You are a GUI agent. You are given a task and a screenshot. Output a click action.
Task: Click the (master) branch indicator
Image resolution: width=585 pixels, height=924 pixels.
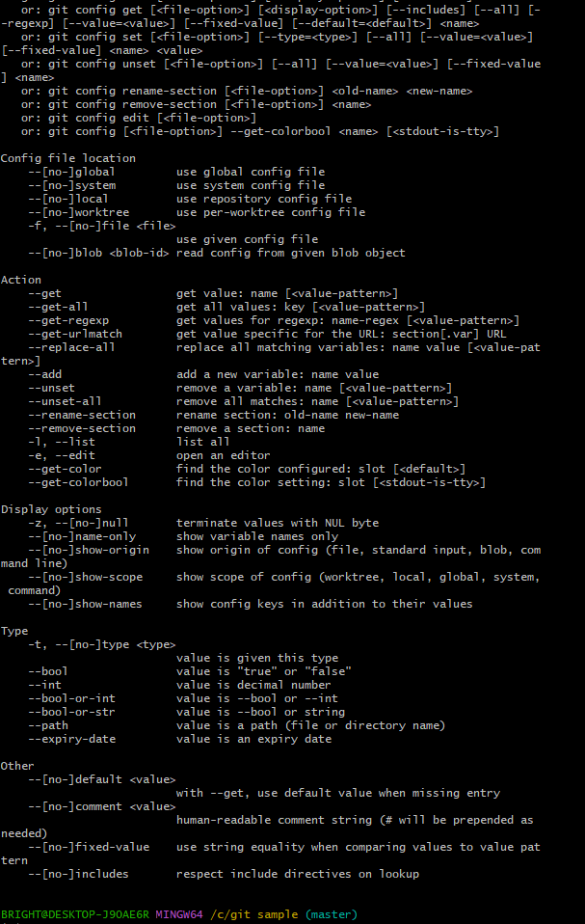tap(332, 914)
